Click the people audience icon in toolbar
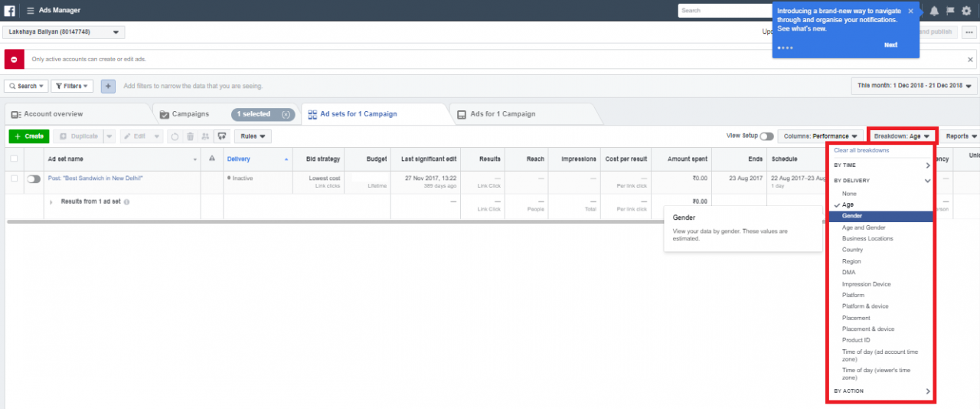Image resolution: width=980 pixels, height=409 pixels. tap(205, 136)
